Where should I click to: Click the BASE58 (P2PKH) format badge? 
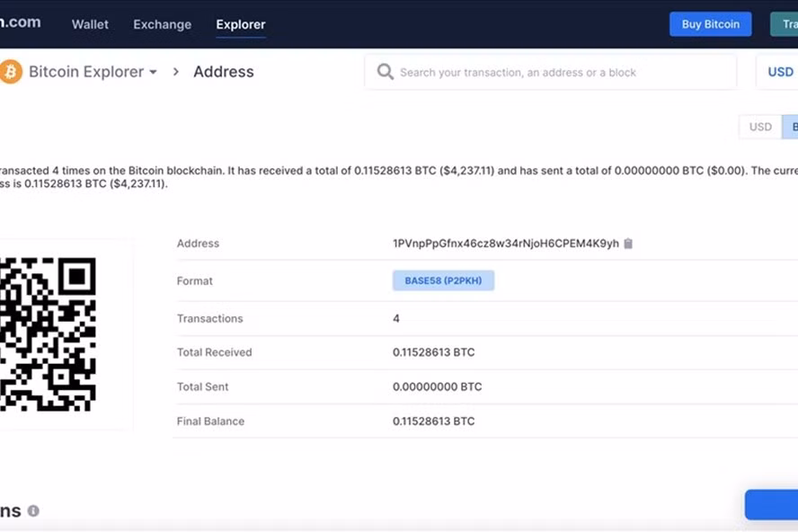[x=443, y=280]
